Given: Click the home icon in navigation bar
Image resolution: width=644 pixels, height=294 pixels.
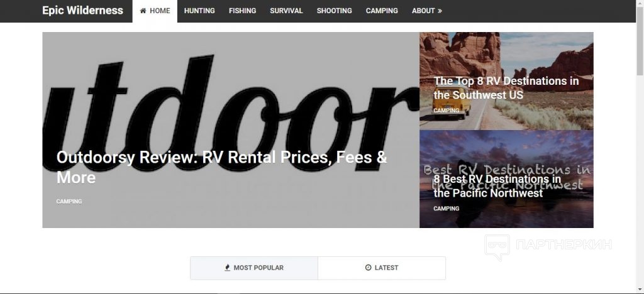Looking at the screenshot, I should [x=143, y=11].
